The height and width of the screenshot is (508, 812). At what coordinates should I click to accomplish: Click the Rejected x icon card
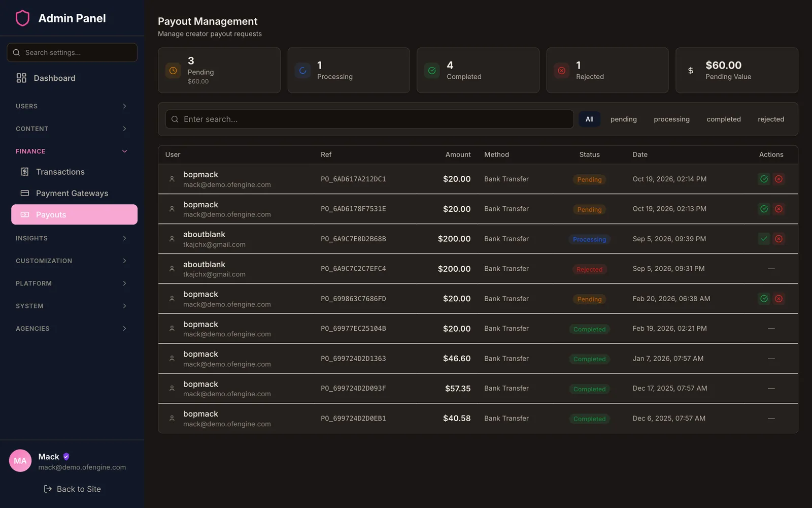coord(561,71)
